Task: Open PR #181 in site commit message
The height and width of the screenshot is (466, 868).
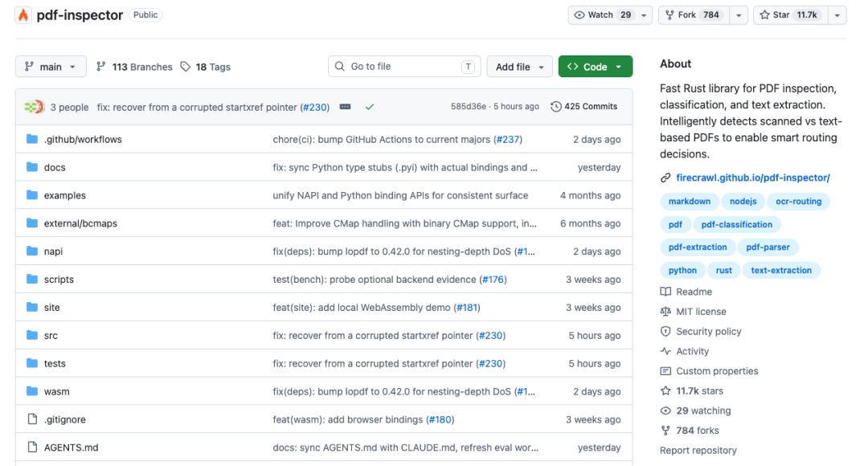Action: (467, 307)
